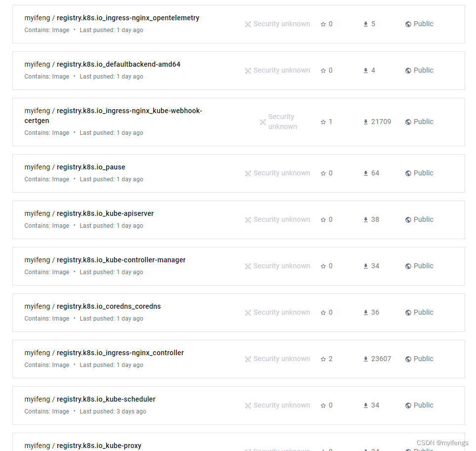The width and height of the screenshot is (476, 451).
Task: Click download icon on defaultbackend-amd64 row
Action: pyautogui.click(x=366, y=71)
